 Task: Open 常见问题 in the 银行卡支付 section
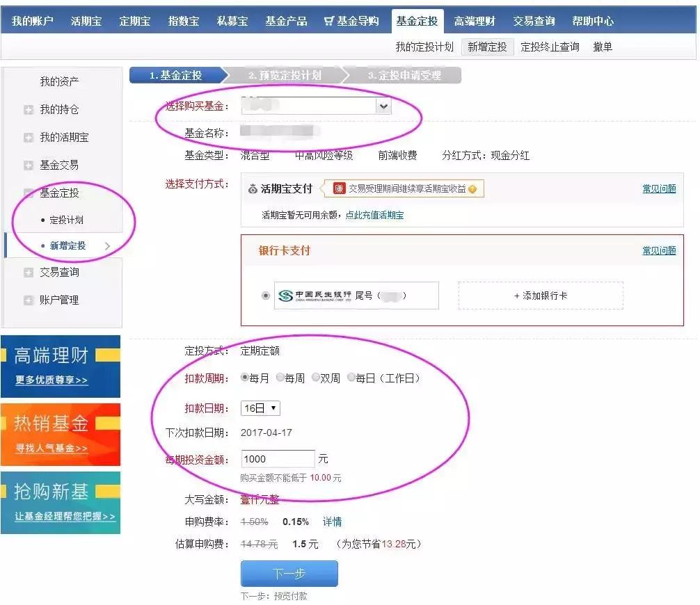(x=658, y=250)
